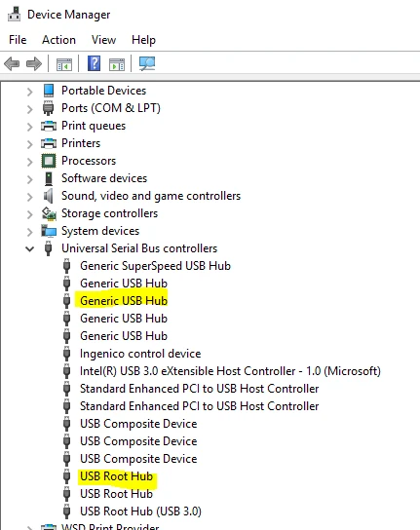Open the View menu

103,40
